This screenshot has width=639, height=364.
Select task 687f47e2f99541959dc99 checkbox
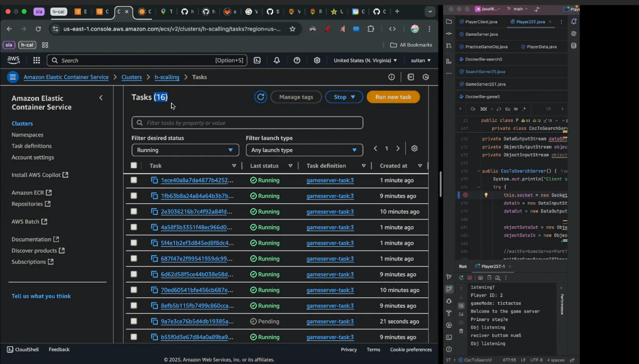pyautogui.click(x=134, y=259)
